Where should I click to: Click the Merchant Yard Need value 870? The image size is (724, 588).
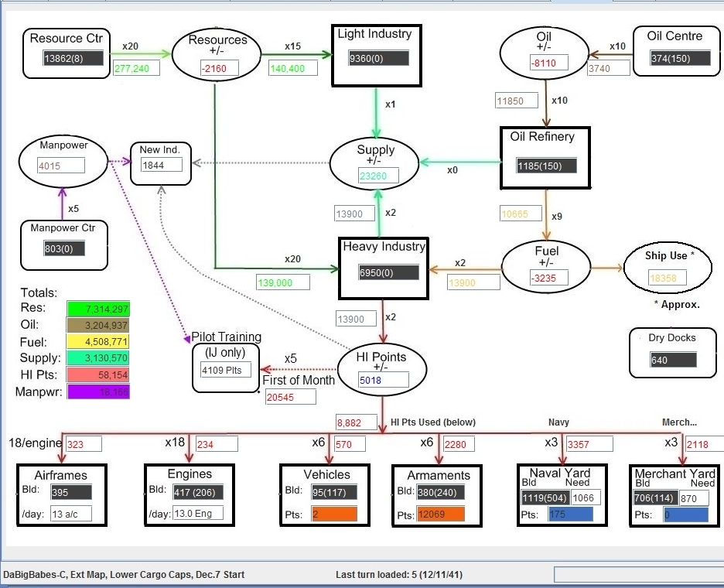[694, 498]
